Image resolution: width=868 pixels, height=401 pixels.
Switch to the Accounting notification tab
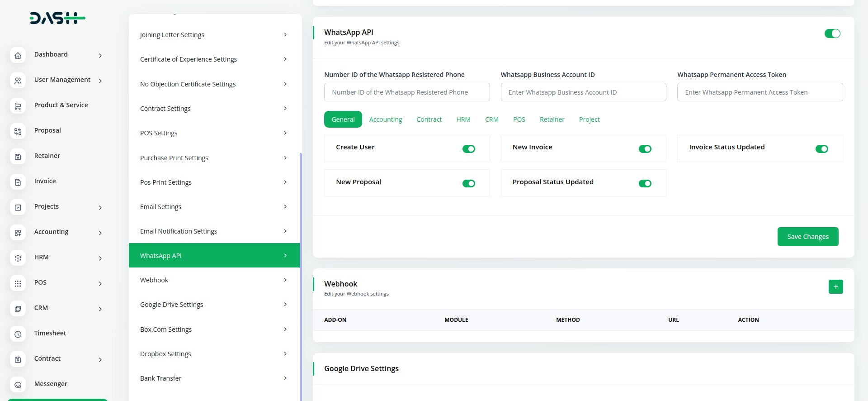tap(385, 119)
